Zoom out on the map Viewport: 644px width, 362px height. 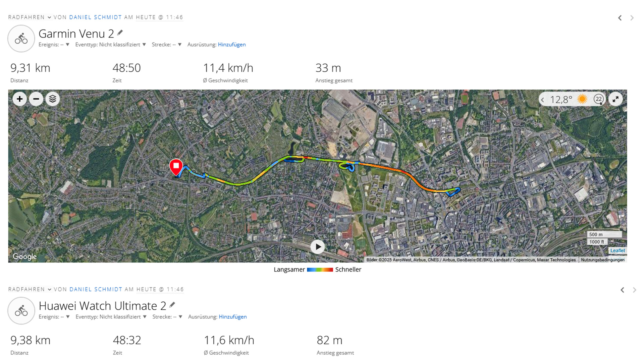pyautogui.click(x=36, y=99)
